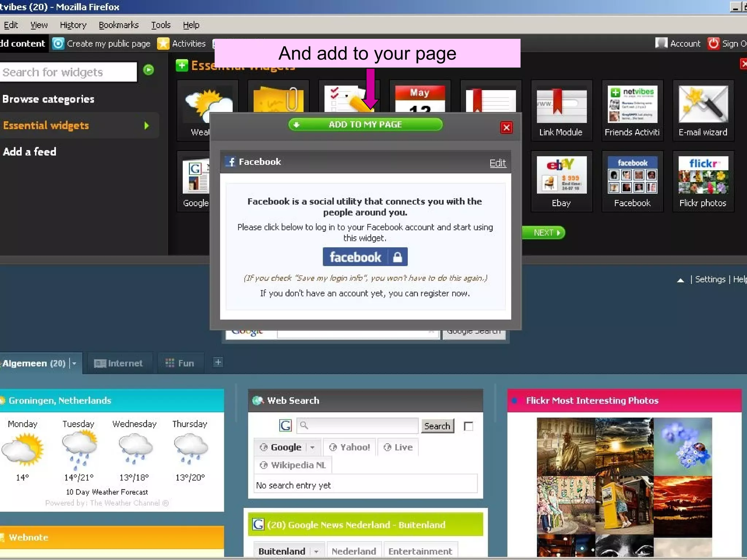Image resolution: width=747 pixels, height=560 pixels.
Task: Click the ADD TO MY PAGE button
Action: [365, 125]
